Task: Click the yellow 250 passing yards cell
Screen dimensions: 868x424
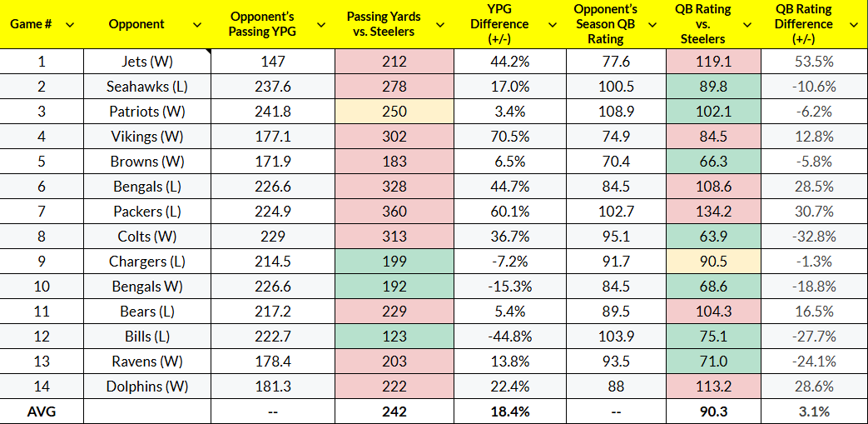Action: coord(394,112)
